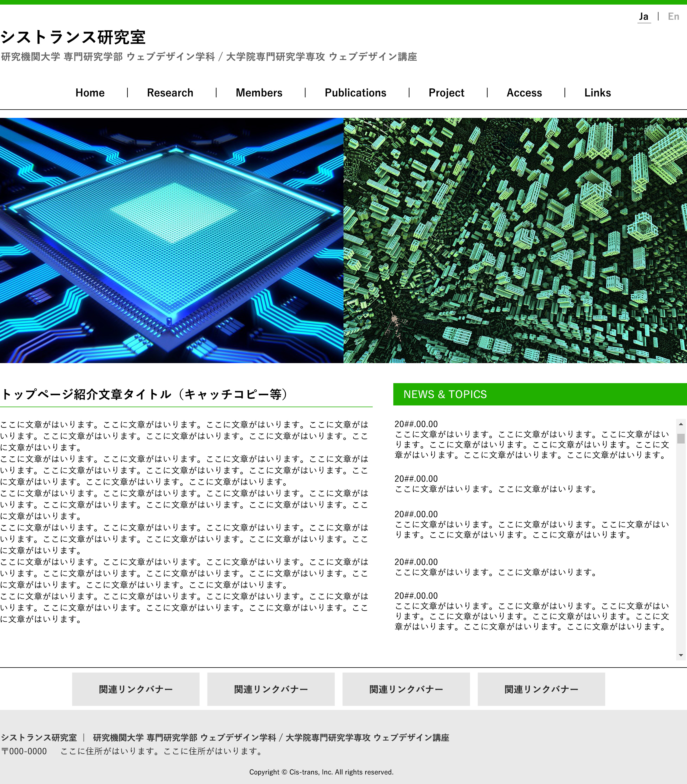Open the Home menu item
Viewport: 687px width, 784px height.
click(x=90, y=93)
